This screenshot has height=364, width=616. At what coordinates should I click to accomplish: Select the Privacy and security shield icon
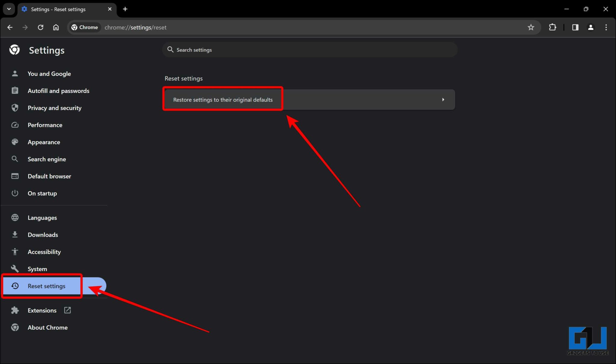coord(15,108)
